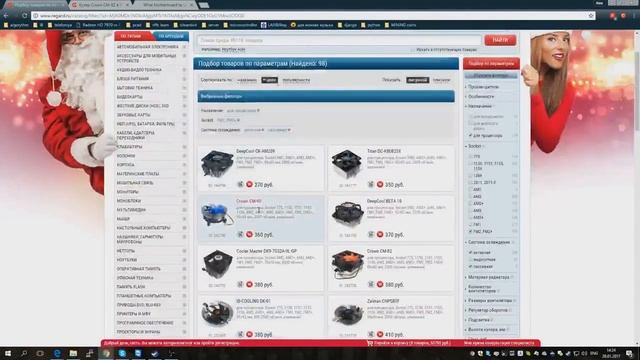
Task: Open 'Видеокарты' category in sidebar
Action: coord(130,97)
